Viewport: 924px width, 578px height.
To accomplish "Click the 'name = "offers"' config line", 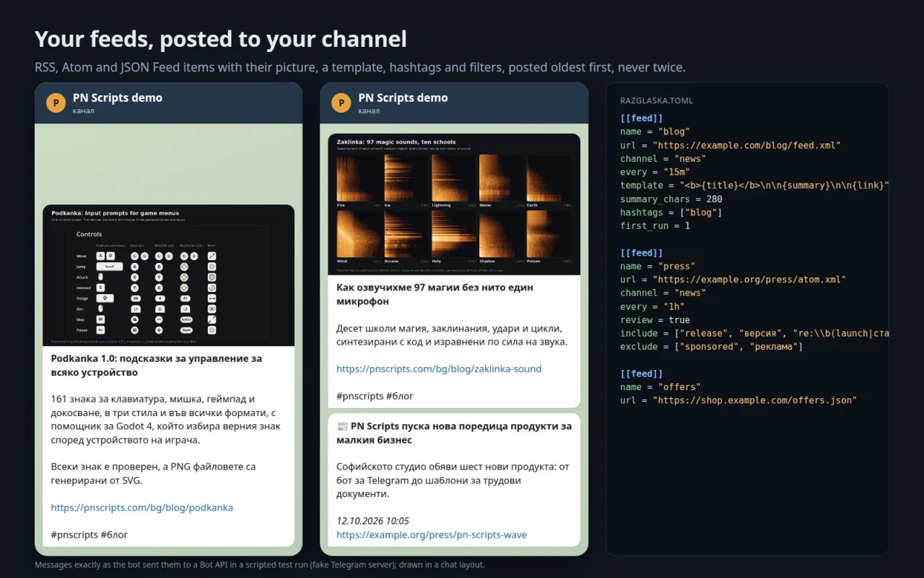I will (661, 387).
